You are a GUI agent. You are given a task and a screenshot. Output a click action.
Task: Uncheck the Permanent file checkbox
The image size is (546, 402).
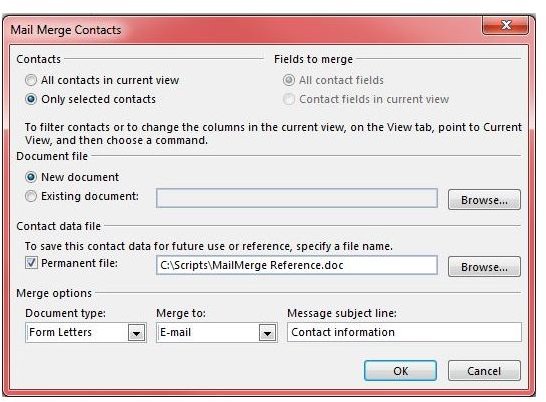[x=31, y=263]
